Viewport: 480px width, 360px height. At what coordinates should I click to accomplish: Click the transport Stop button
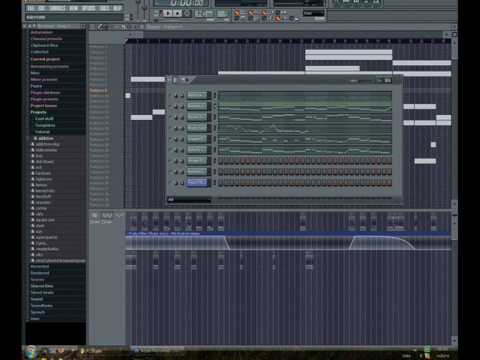pyautogui.click(x=178, y=13)
